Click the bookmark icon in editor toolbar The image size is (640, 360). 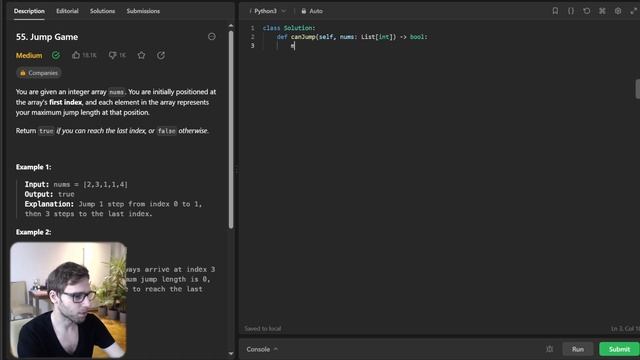[555, 11]
